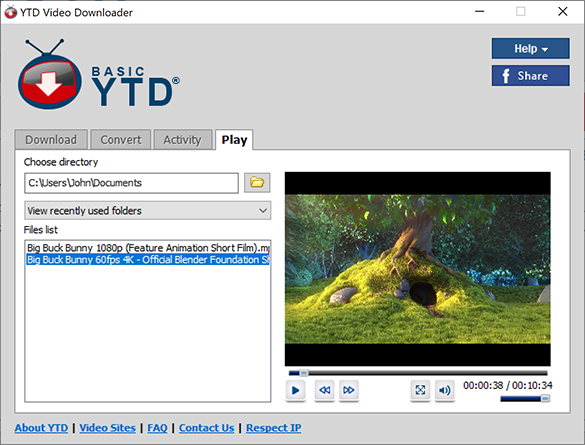This screenshot has height=445, width=585.
Task: Select Big Buck Bunny 60fps 4K file
Action: pyautogui.click(x=148, y=260)
